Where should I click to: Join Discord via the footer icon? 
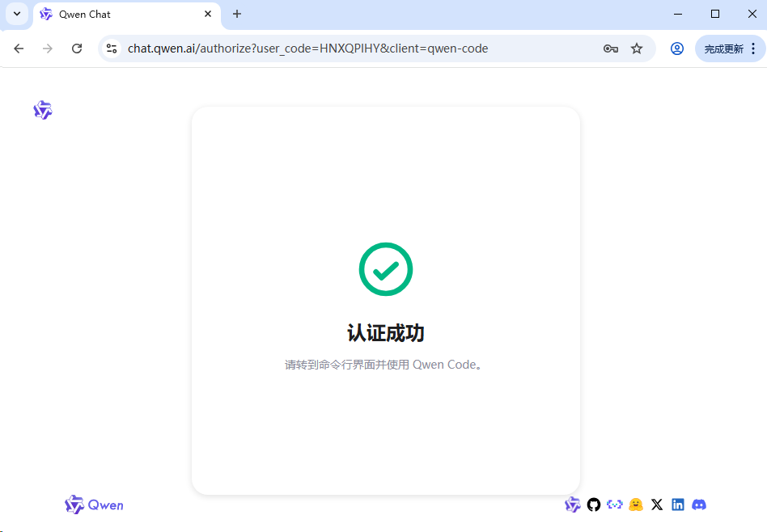point(699,505)
